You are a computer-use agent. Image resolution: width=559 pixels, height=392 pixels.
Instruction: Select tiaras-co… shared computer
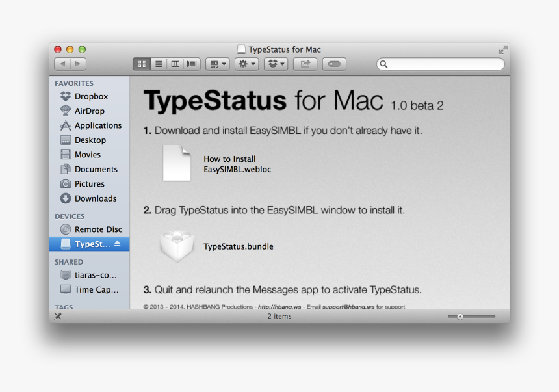pos(90,275)
